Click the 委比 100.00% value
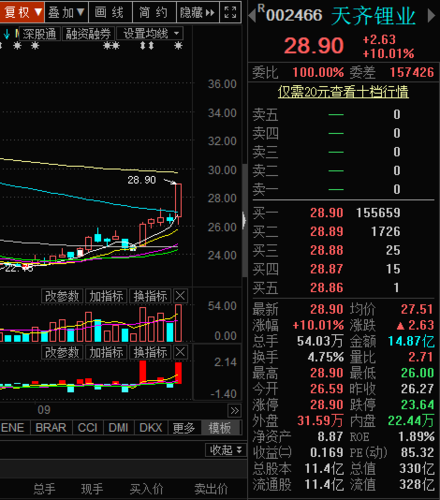Screen dimensions: 440x500 318,72
